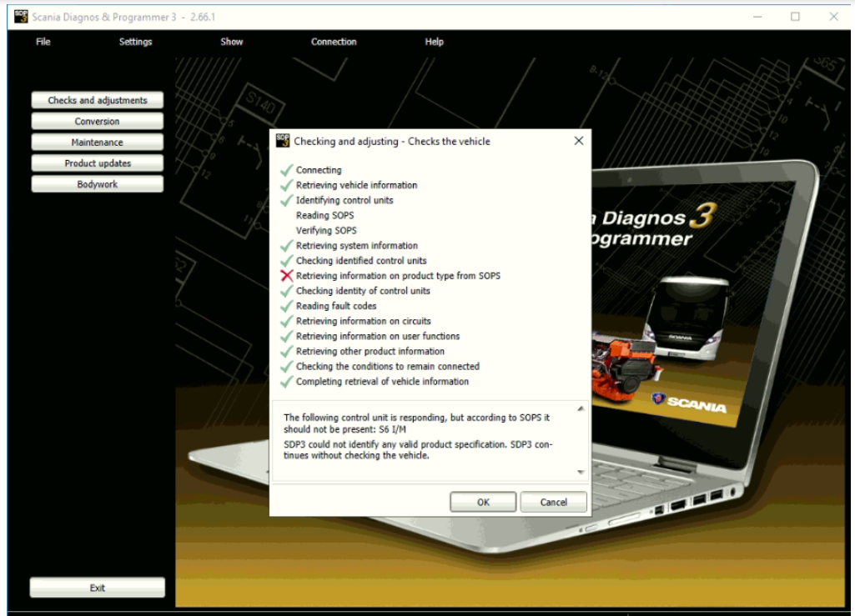
Task: Open the Connection menu
Action: [334, 42]
